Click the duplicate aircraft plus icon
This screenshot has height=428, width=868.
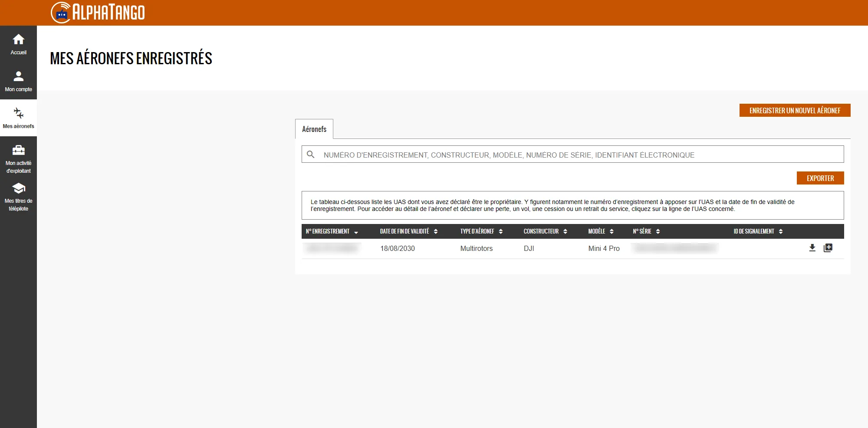click(828, 248)
